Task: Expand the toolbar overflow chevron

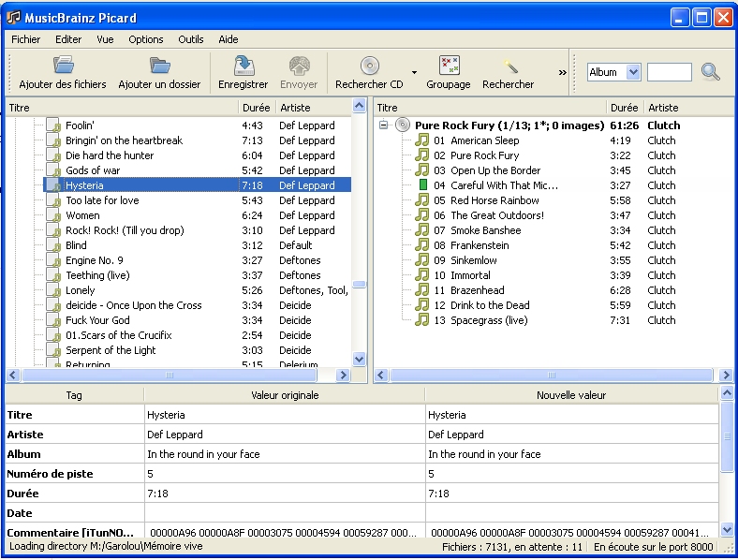Action: point(563,72)
